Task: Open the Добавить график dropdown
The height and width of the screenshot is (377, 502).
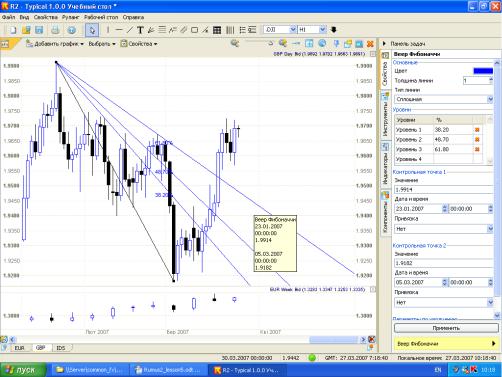Action: point(55,44)
